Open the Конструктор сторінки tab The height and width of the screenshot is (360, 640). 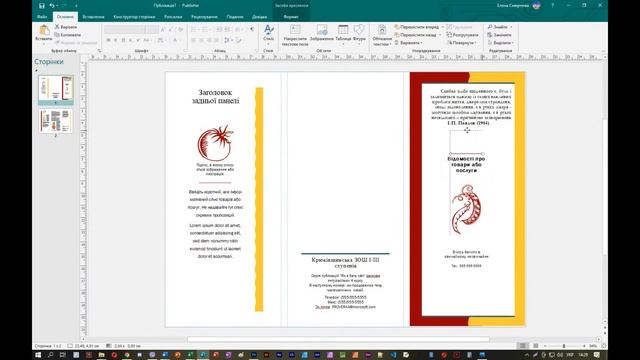(134, 17)
